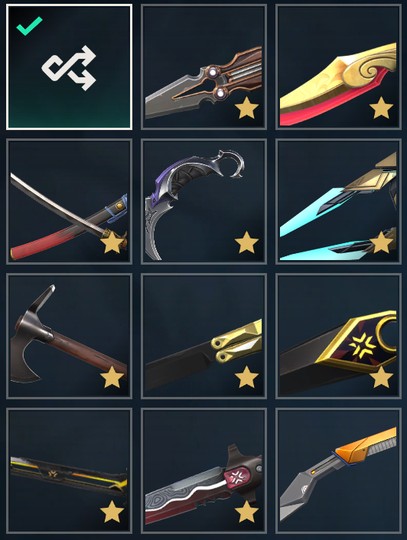Screen dimensions: 407x540
Task: Select the gold and red curved blade
Action: tap(338, 67)
